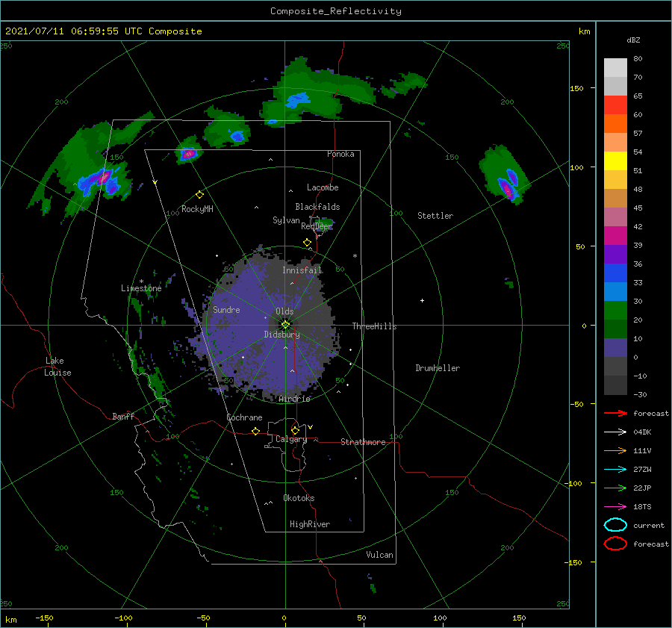Click the Lacombe town label
The height and width of the screenshot is (628, 672).
point(323,187)
